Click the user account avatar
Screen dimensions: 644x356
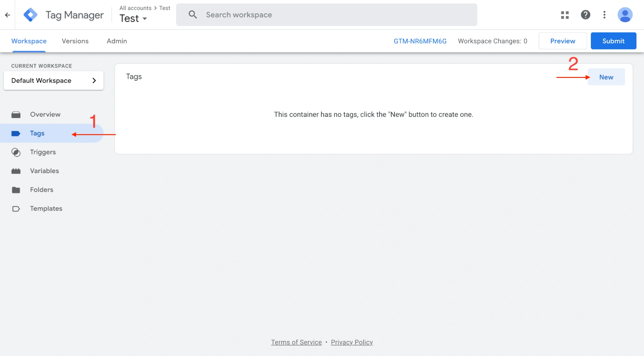625,15
